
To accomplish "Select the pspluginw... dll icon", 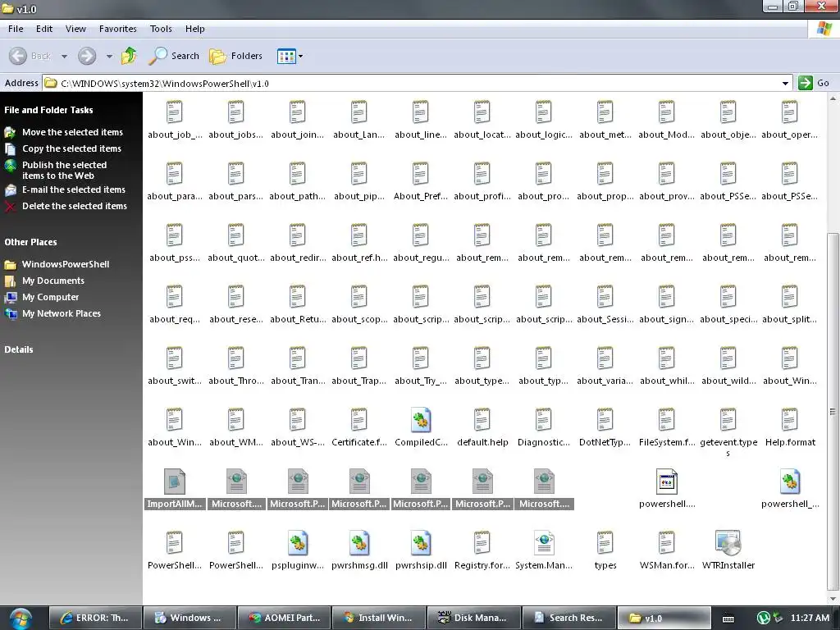I will click(x=298, y=543).
